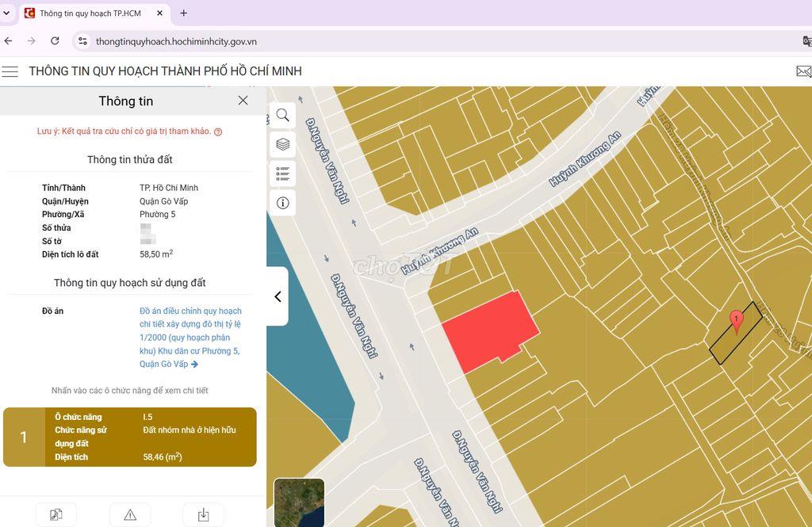The width and height of the screenshot is (812, 527).
Task: Select the red highlighted parcel on the map
Action: [x=490, y=330]
